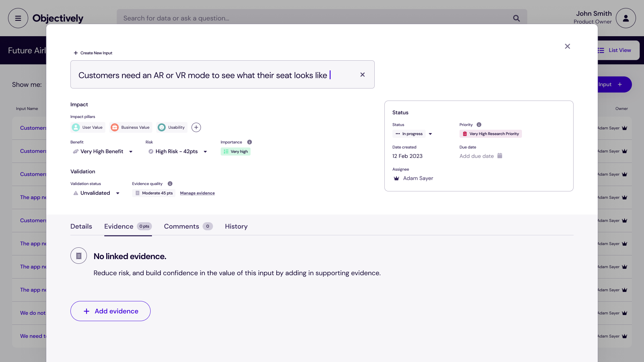
Task: Open John Smith profile avatar
Action: 626,18
